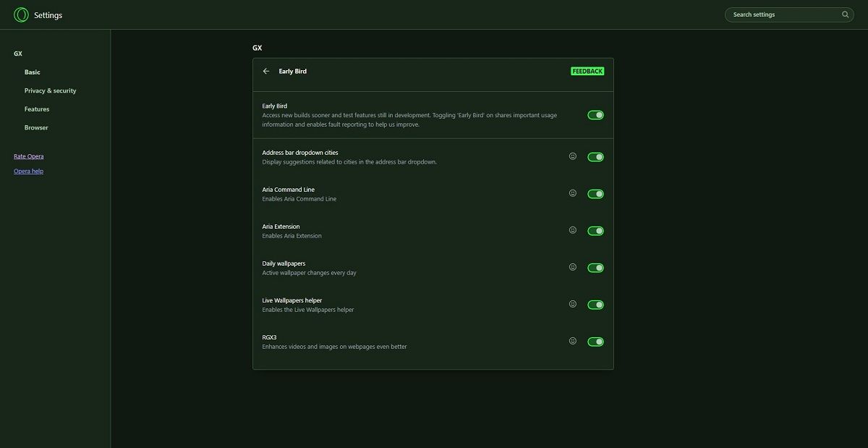The height and width of the screenshot is (448, 868).
Task: Click the FEEDBACK button
Action: point(587,71)
